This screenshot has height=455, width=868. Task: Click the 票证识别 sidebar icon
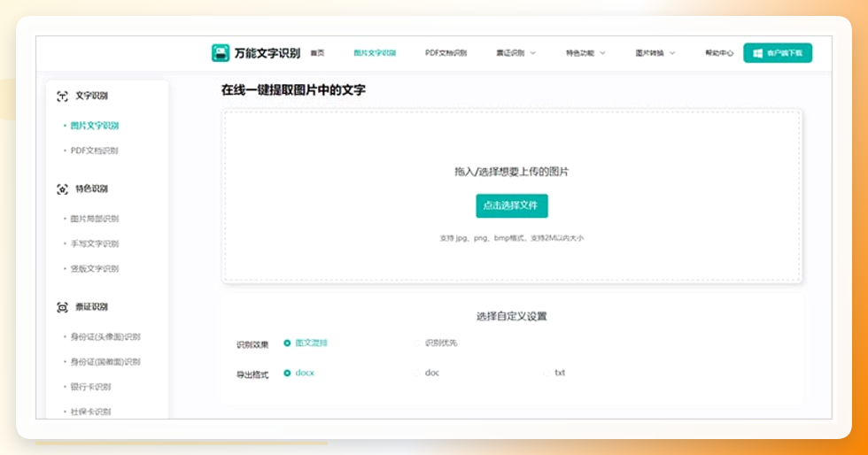[62, 307]
